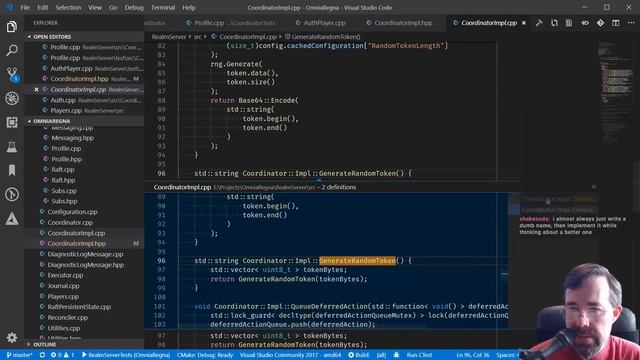Open the Test beaker view

(12, 147)
